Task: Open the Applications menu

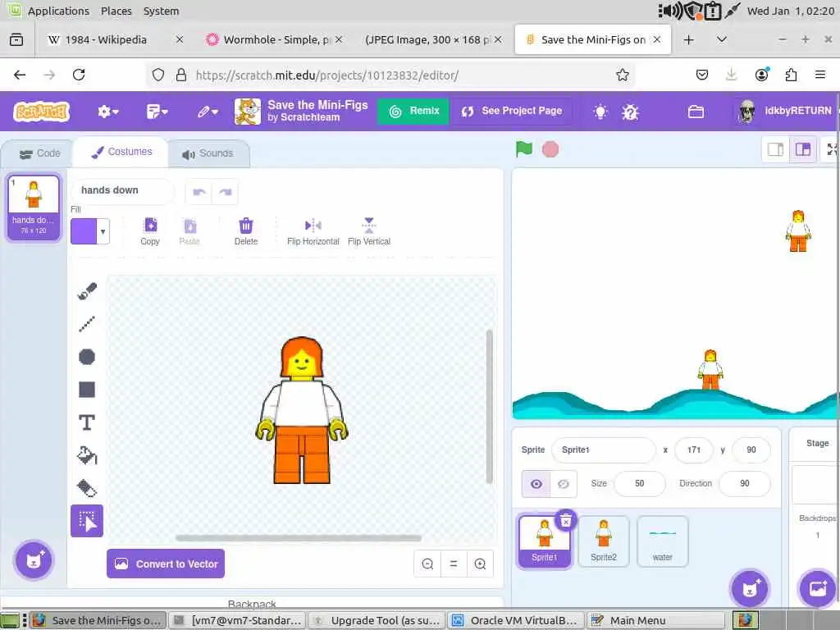Action: pyautogui.click(x=58, y=11)
